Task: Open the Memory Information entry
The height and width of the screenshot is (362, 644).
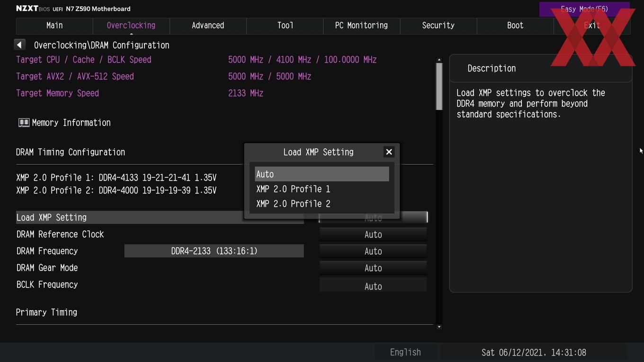Action: (71, 123)
